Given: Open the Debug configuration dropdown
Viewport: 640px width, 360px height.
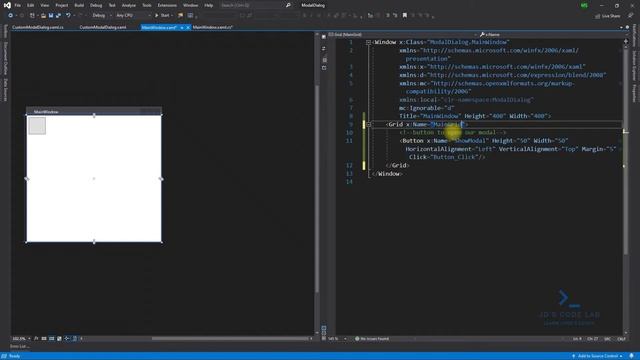Looking at the screenshot, I should click(x=101, y=16).
